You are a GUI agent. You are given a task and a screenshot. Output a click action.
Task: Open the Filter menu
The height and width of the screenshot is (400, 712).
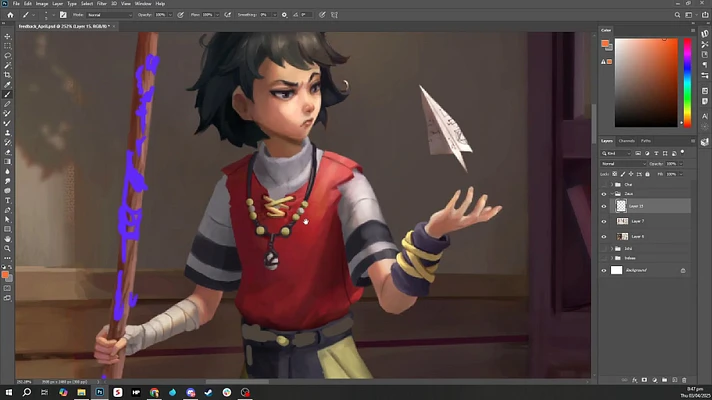click(x=102, y=4)
